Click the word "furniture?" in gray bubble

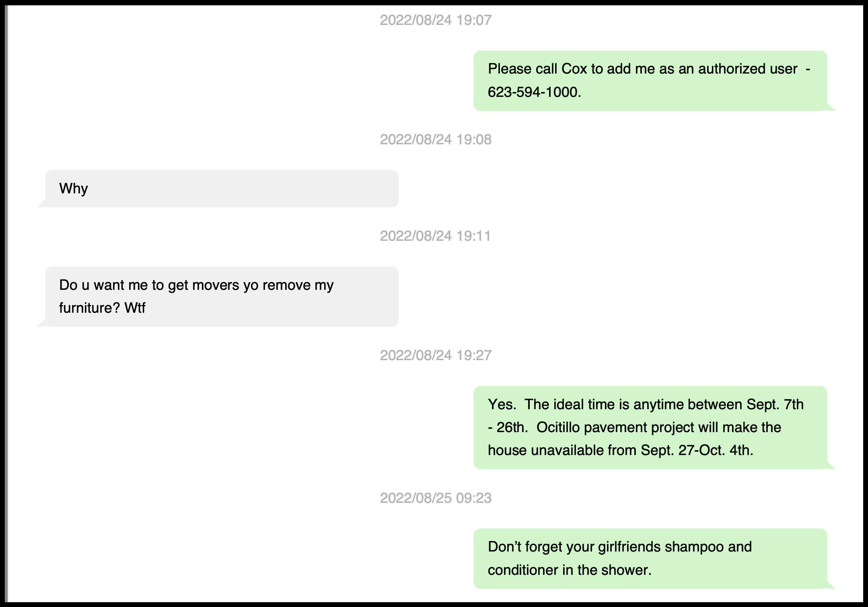coord(90,308)
